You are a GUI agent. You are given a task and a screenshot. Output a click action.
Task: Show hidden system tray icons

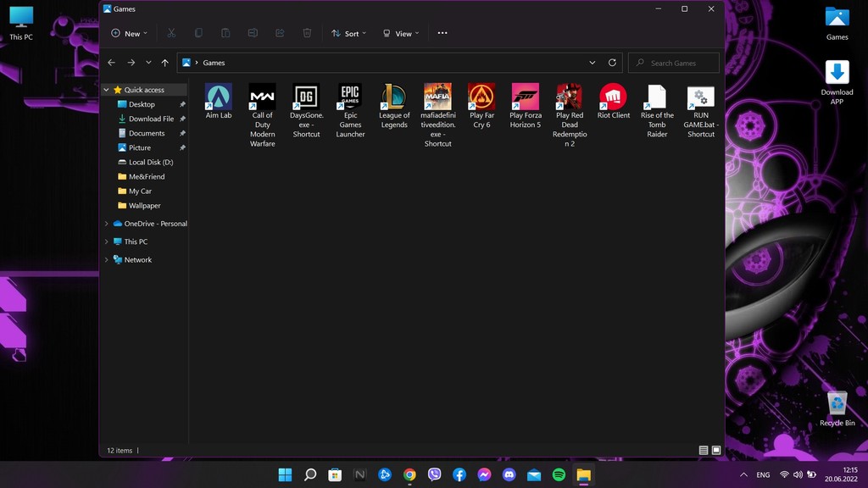pos(743,474)
